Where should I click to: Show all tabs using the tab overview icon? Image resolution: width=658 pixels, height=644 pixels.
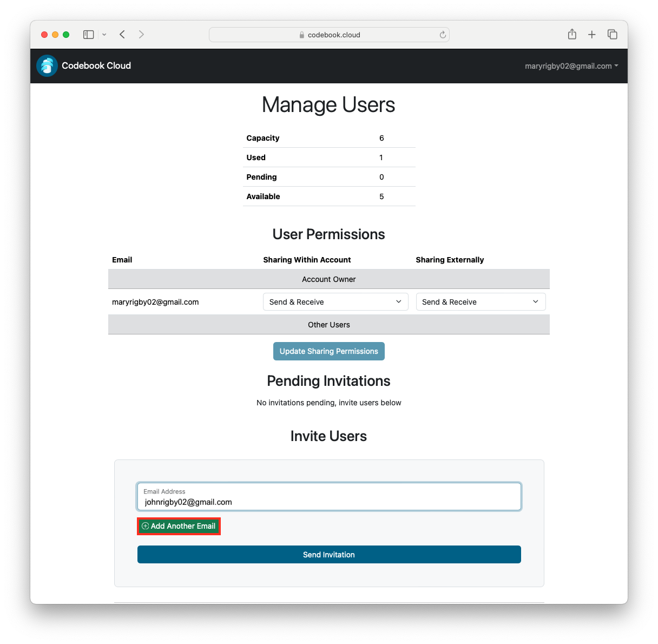coord(612,34)
